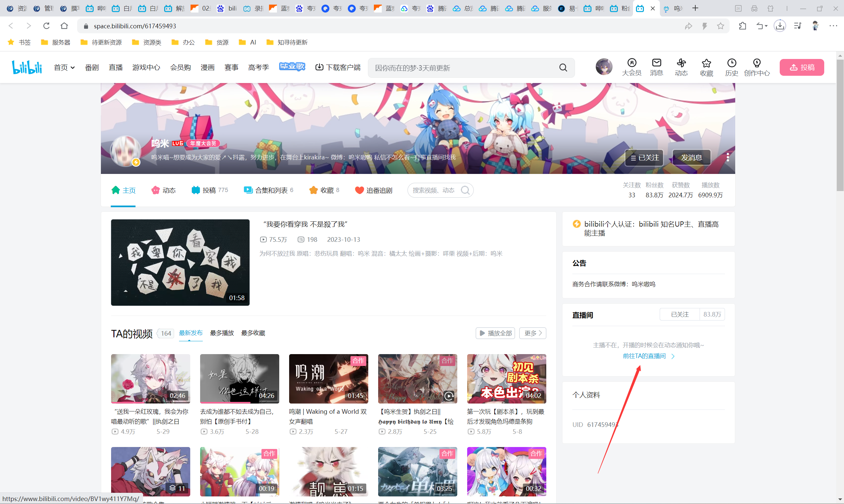The width and height of the screenshot is (844, 504).
Task: Switch to the 合集和列表 tab
Action: [268, 190]
